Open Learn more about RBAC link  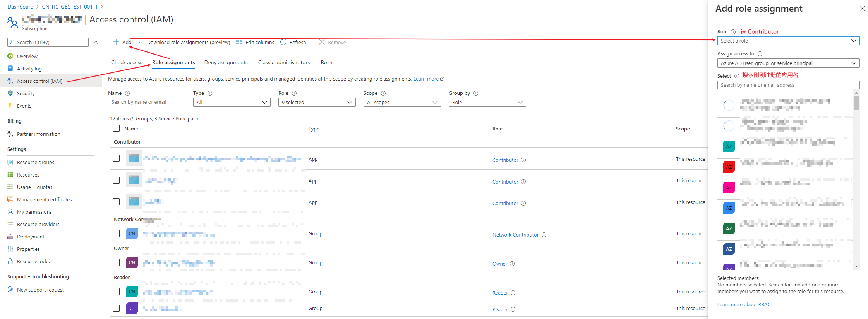(x=744, y=304)
